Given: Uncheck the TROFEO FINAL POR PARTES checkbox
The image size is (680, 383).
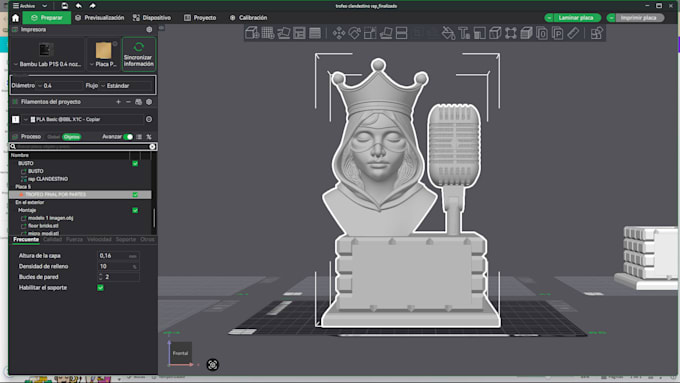Looking at the screenshot, I should coord(135,195).
